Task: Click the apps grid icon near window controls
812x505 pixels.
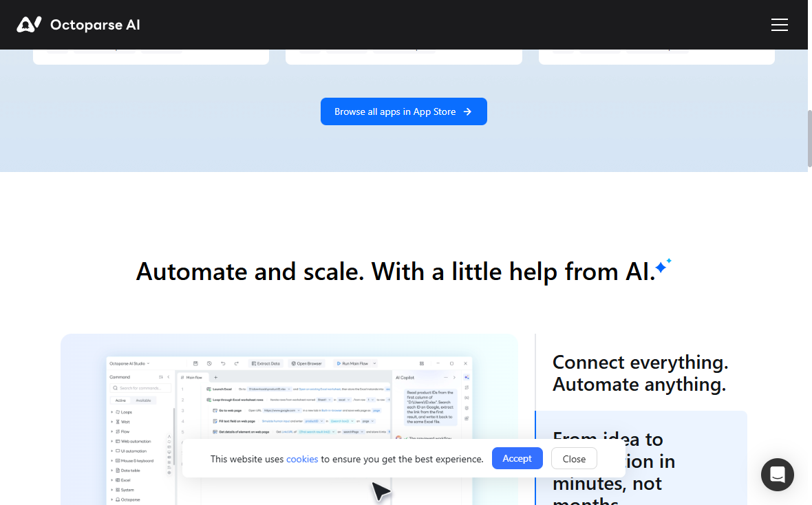Action: tap(421, 363)
